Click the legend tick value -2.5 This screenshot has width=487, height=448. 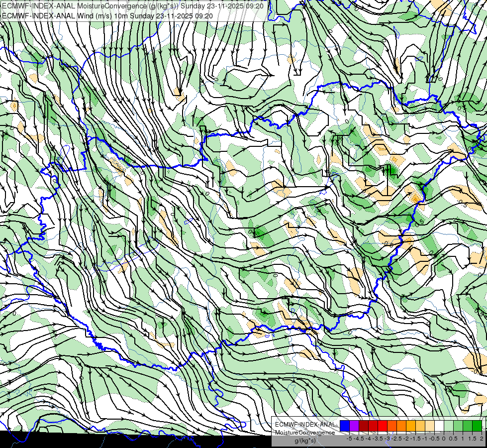396,439
